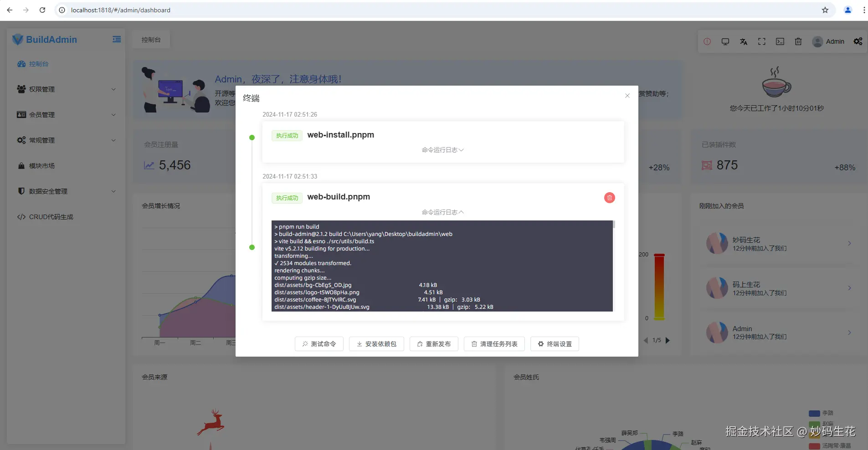
Task: Click the browser address bar URL
Action: tap(121, 10)
